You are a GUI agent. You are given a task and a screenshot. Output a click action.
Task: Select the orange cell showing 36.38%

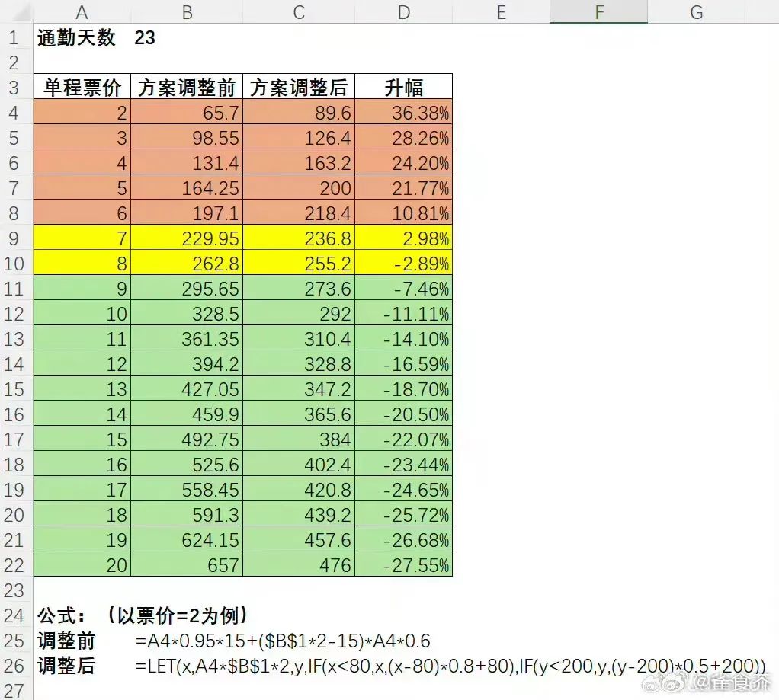(403, 113)
